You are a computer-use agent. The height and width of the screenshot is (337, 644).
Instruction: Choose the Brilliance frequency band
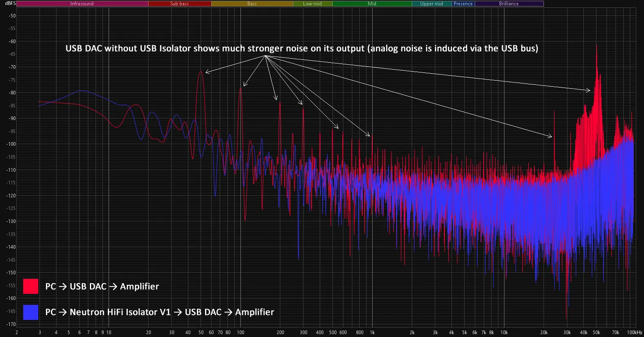[509, 4]
